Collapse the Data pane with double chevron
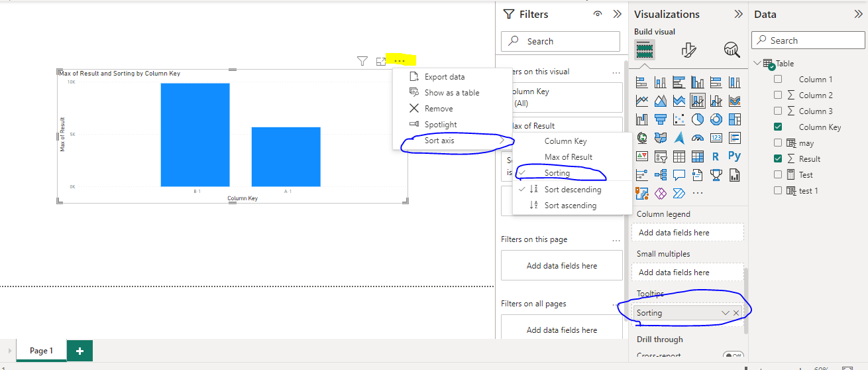Screen dimensions: 868x370 (x=858, y=14)
